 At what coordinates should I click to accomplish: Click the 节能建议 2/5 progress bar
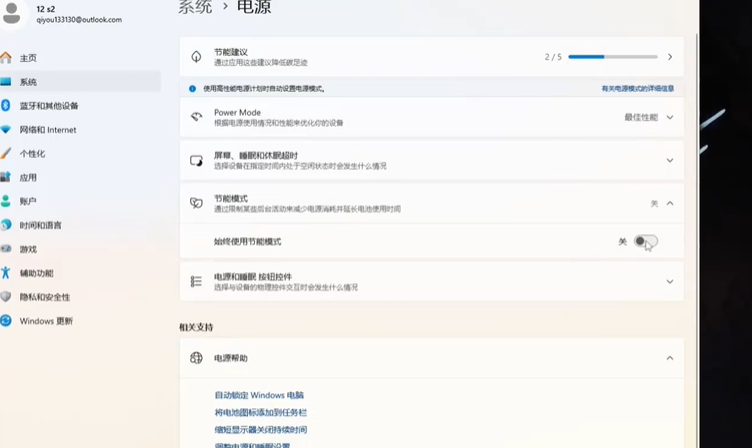[612, 57]
